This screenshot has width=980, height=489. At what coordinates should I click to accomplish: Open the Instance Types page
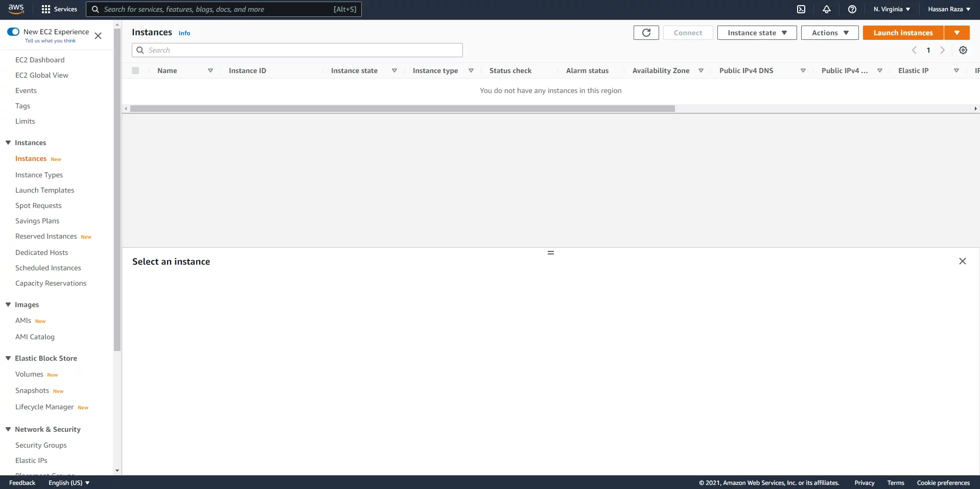pos(39,175)
